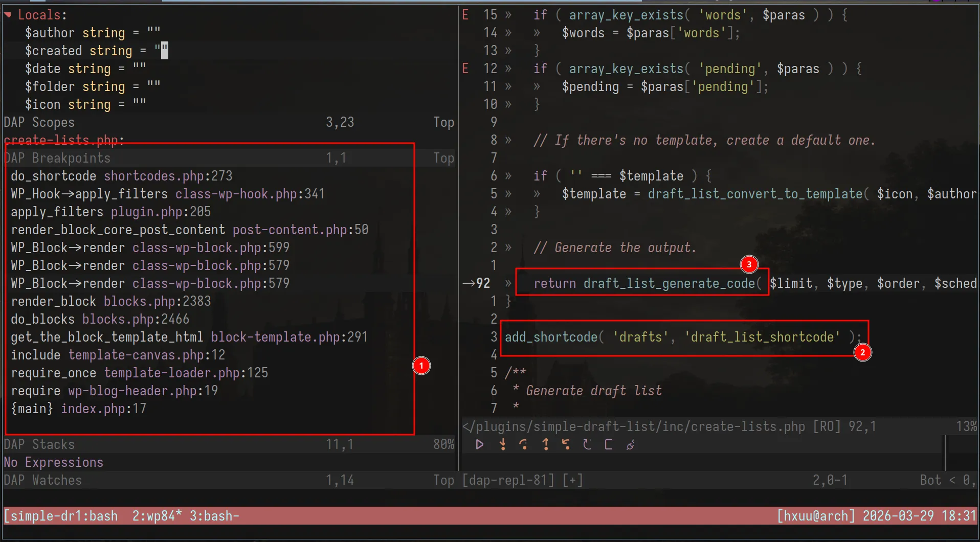Click the step back debug icon
This screenshot has width=980, height=542.
(x=566, y=444)
